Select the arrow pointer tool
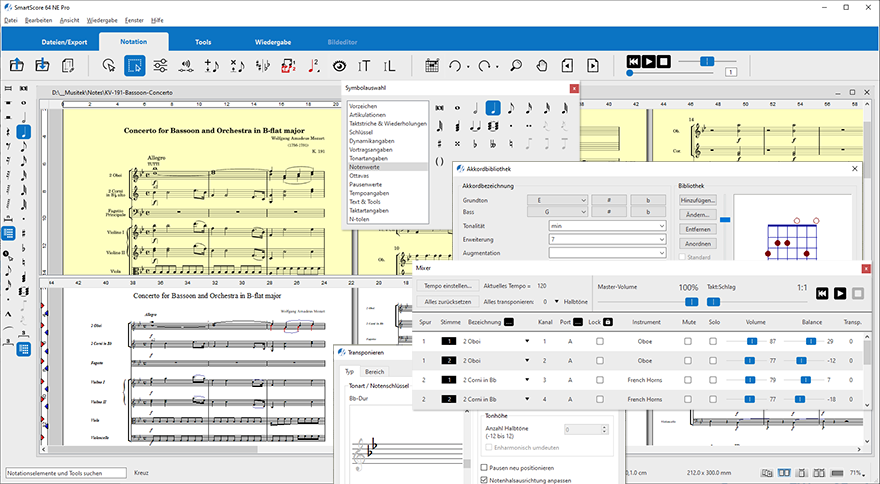Viewport: 880px width, 484px height. 108,66
